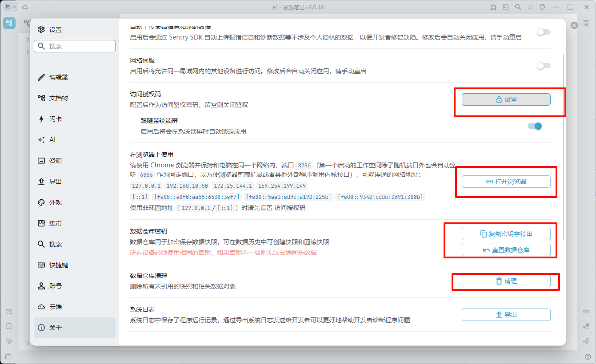The width and height of the screenshot is (596, 364).
Task: Open the tags dock icon
Action: click(x=9, y=341)
